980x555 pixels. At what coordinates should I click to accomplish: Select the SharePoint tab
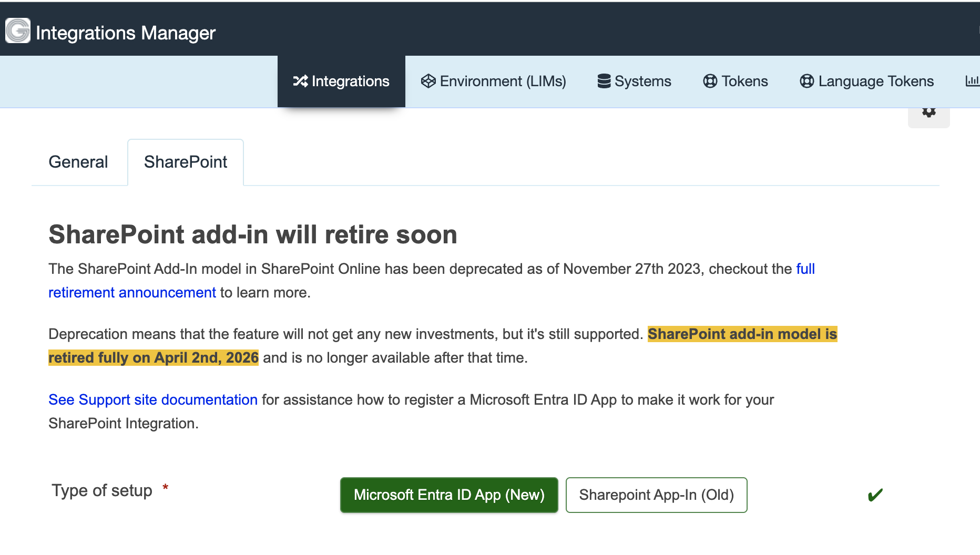(x=186, y=162)
